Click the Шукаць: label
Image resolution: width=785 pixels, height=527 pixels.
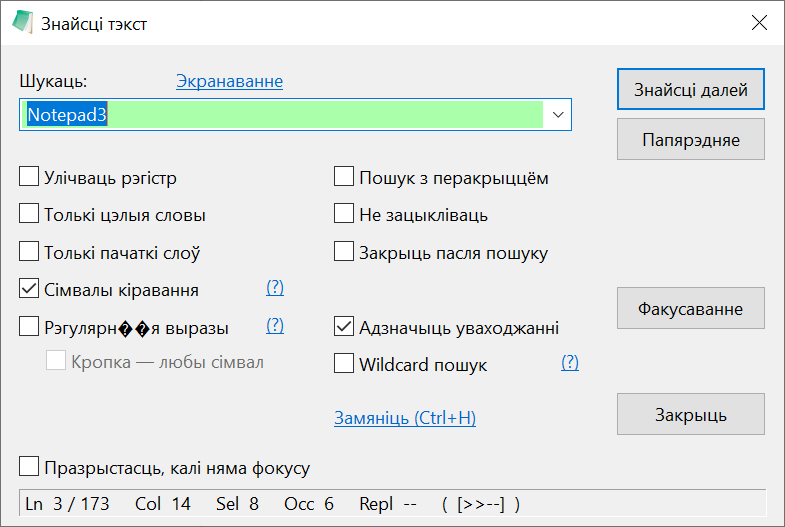point(54,82)
